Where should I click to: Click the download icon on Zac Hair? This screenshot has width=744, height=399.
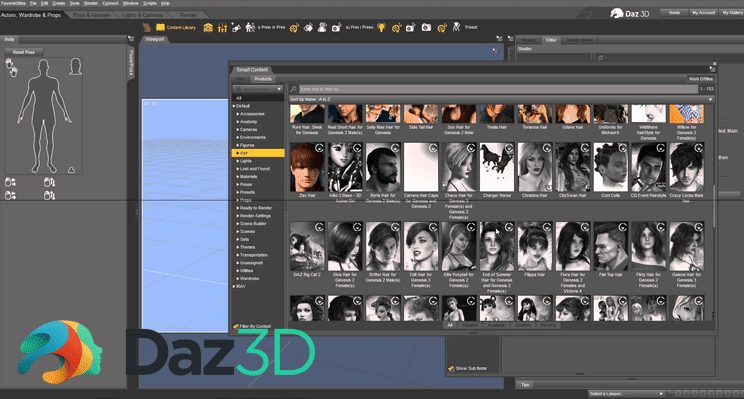point(319,148)
